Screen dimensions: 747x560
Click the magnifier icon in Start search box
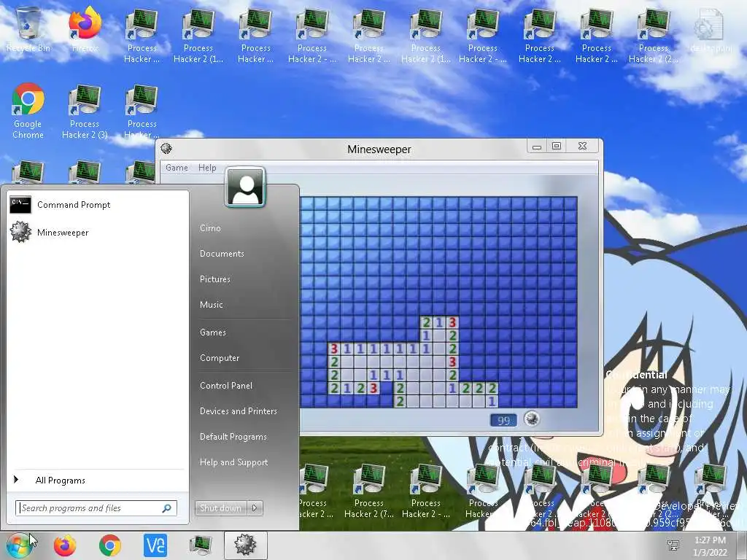tap(167, 508)
